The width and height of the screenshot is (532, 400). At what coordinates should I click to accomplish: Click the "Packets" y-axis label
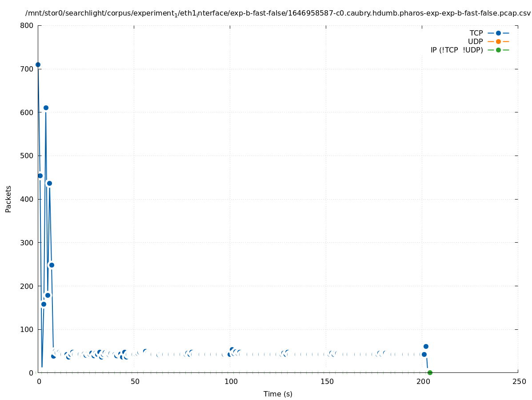point(8,199)
